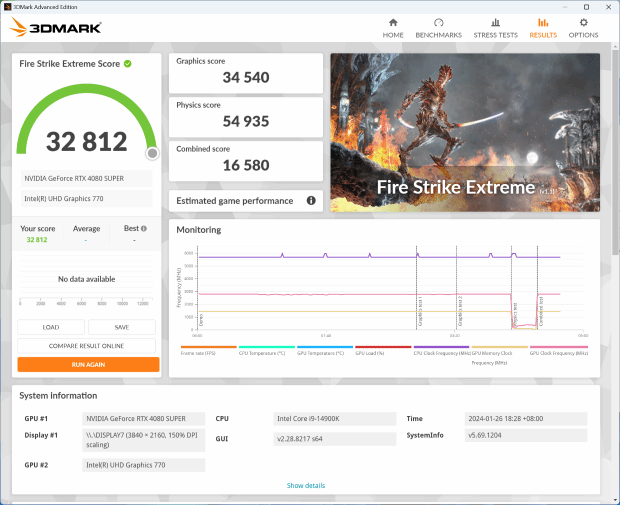
Task: Select the Results bar-chart icon
Action: tap(543, 23)
